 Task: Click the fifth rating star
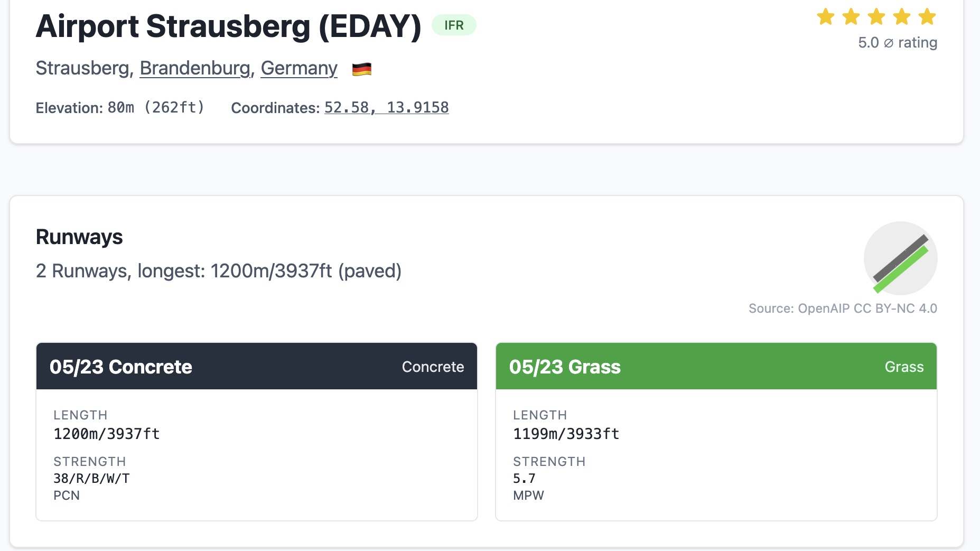(927, 17)
